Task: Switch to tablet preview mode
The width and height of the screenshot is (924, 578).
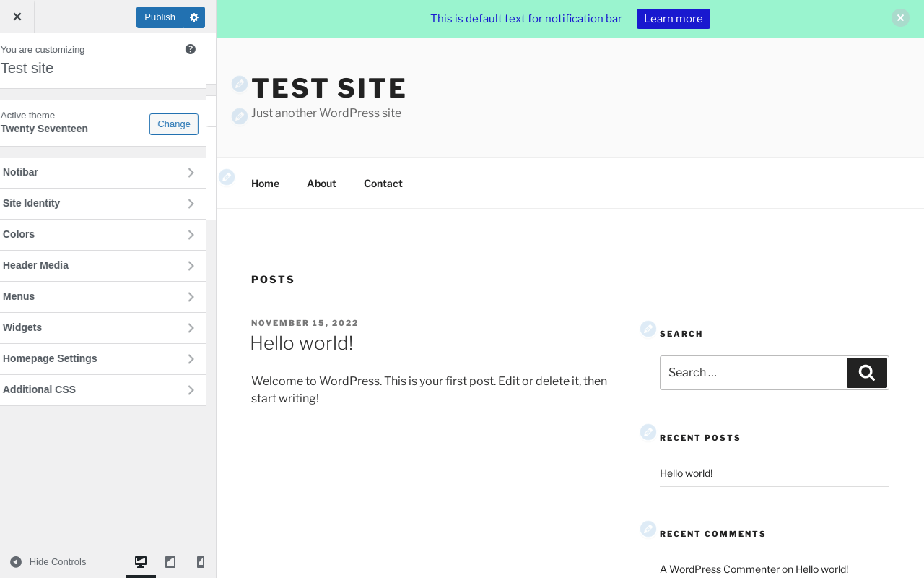Action: (170, 562)
